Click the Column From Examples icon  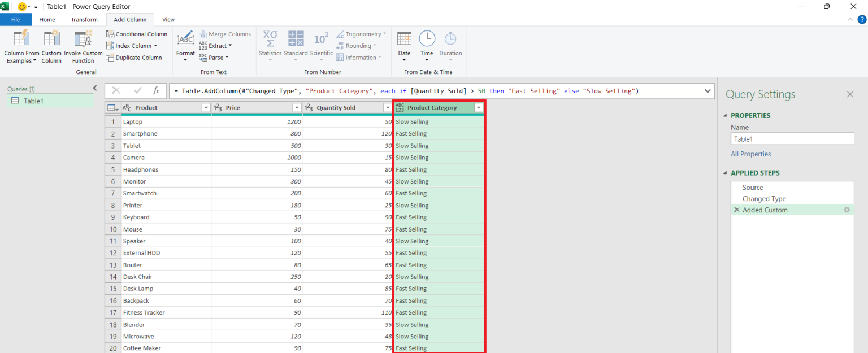point(21,38)
